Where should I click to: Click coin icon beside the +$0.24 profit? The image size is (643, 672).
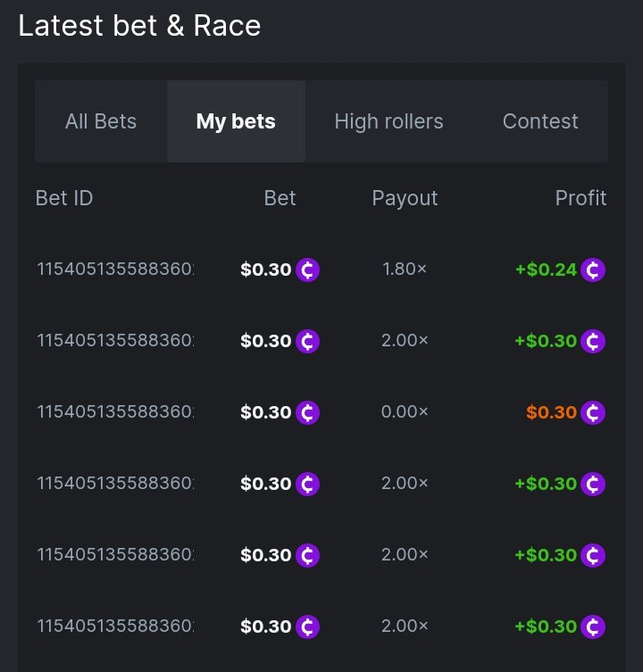click(593, 270)
